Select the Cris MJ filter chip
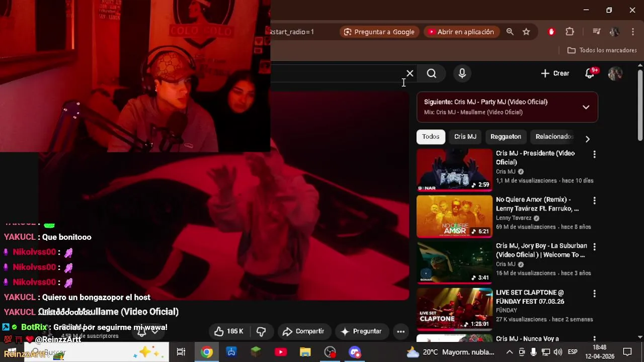Image resolution: width=644 pixels, height=362 pixels. coord(465,137)
